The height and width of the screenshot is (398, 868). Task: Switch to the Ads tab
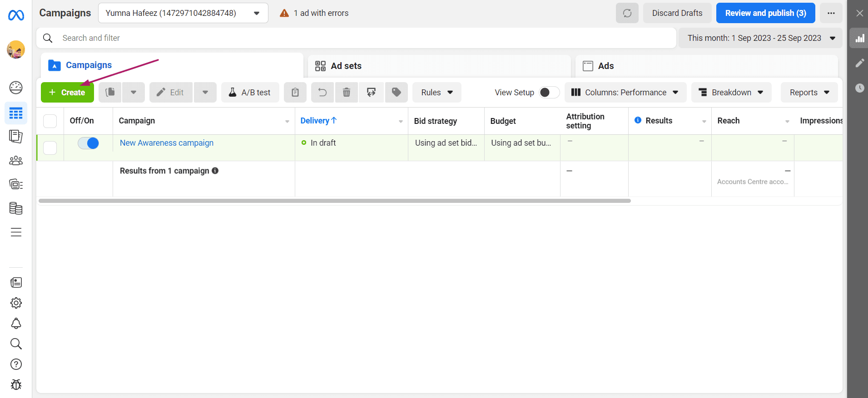coord(605,66)
